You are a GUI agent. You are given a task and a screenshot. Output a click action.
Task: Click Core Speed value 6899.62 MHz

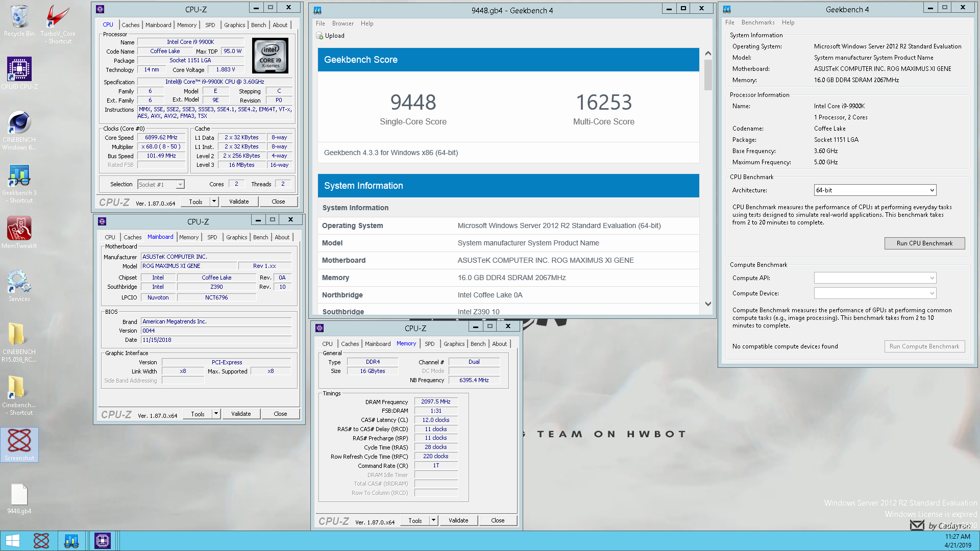[161, 138]
